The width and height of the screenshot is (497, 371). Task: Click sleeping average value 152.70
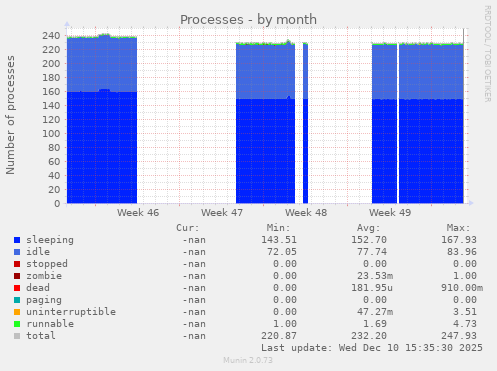pyautogui.click(x=369, y=240)
